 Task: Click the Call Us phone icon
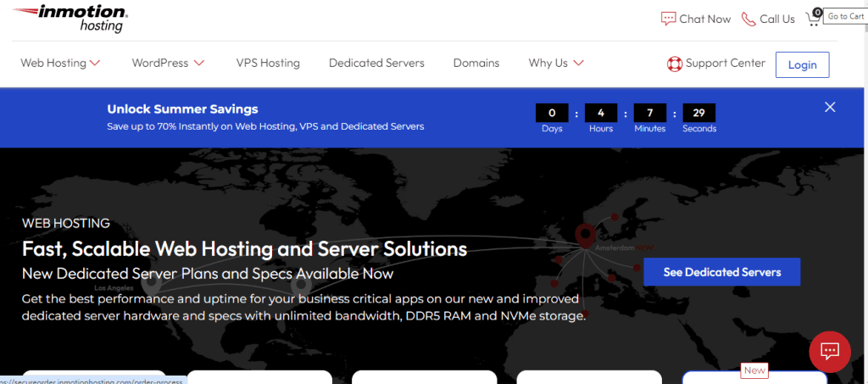point(748,19)
